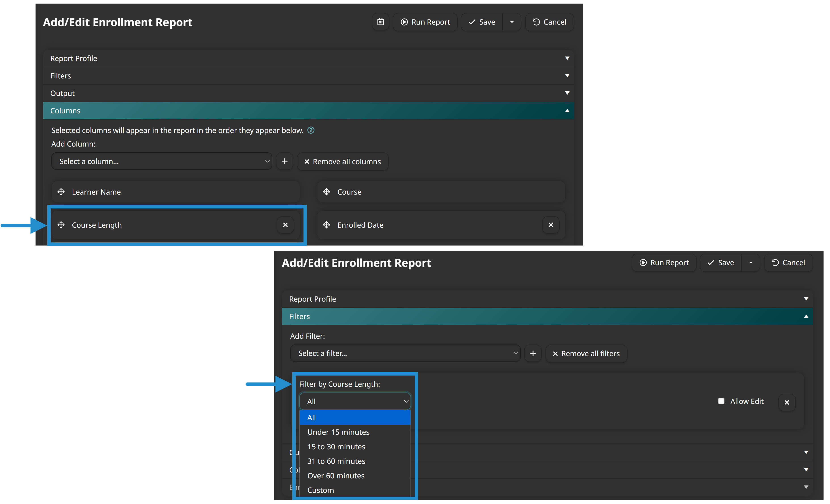Click the calendar schedule icon
This screenshot has width=830, height=504.
click(380, 22)
